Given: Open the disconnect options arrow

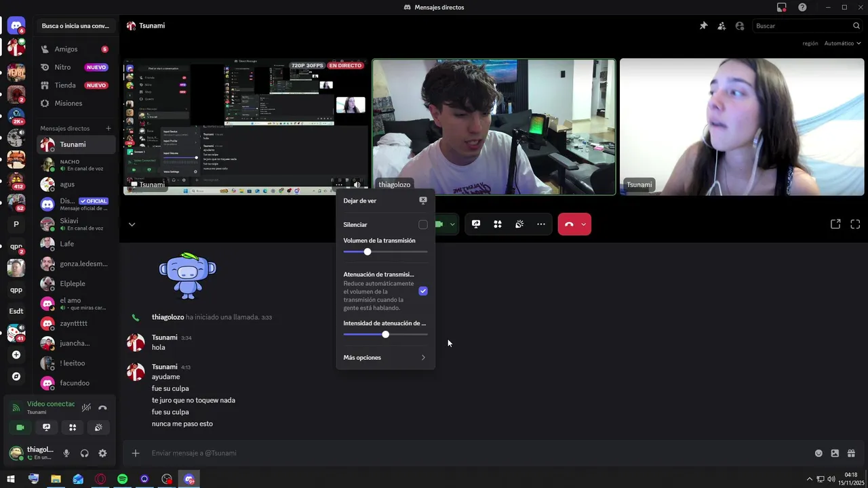Looking at the screenshot, I should (x=584, y=224).
